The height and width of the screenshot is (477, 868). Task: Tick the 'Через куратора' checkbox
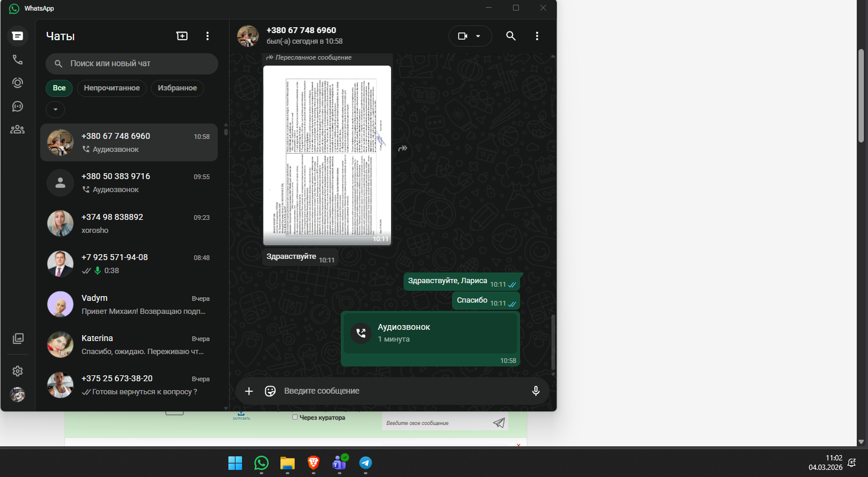click(x=295, y=417)
